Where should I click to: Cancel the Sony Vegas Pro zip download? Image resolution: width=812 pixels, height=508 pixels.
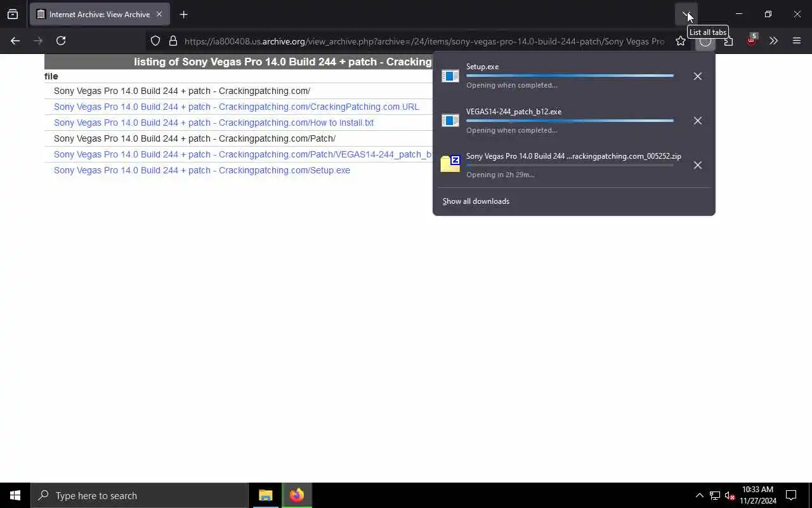tap(697, 165)
